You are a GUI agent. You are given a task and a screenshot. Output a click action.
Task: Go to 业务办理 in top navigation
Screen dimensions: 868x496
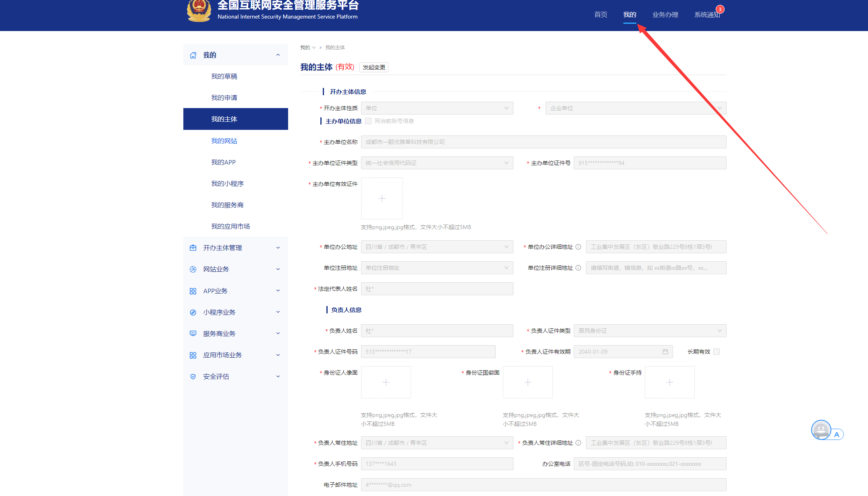coord(665,15)
